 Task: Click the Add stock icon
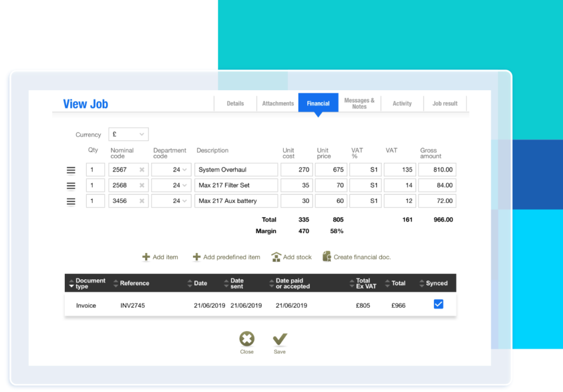coord(276,256)
